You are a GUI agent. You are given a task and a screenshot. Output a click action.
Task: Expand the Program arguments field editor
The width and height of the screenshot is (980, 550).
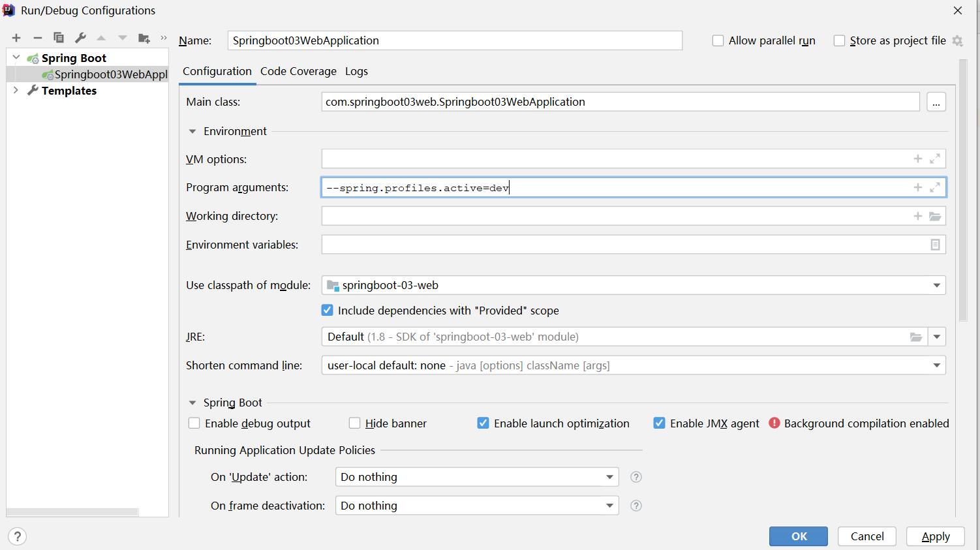pyautogui.click(x=935, y=187)
